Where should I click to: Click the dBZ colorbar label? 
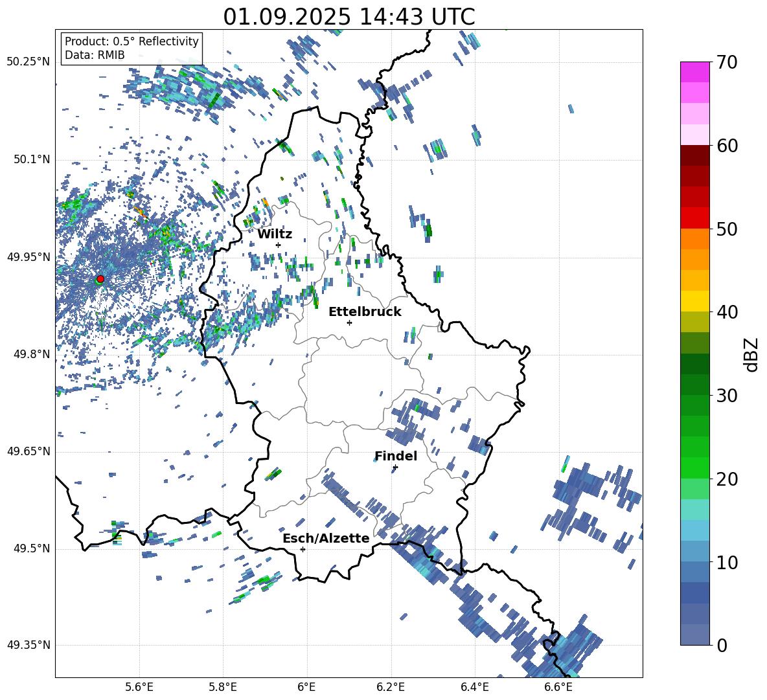coord(751,354)
